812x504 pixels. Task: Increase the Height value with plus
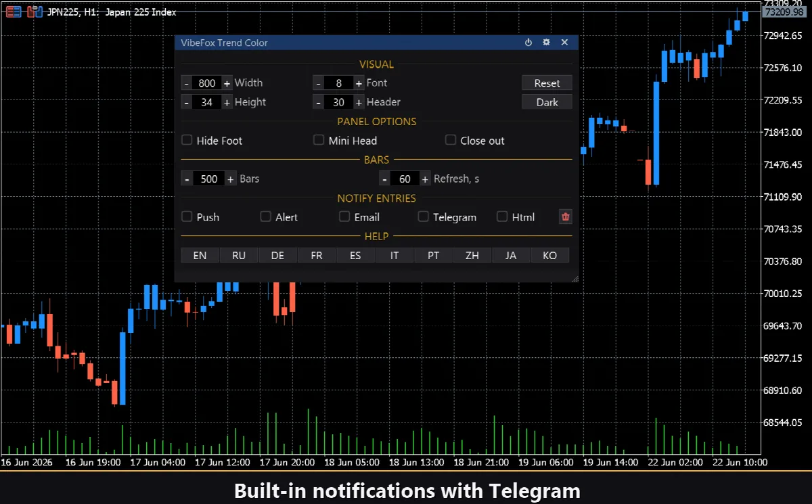[227, 102]
